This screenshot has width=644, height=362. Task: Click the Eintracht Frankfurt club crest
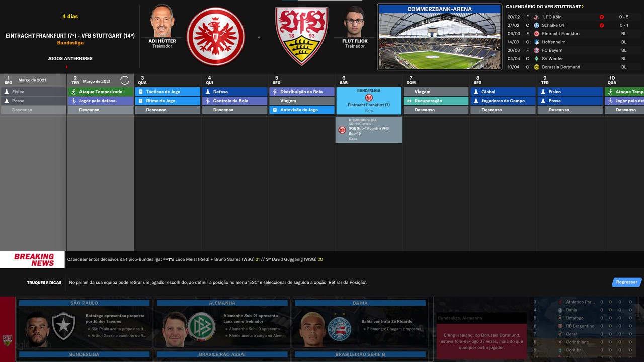click(215, 36)
